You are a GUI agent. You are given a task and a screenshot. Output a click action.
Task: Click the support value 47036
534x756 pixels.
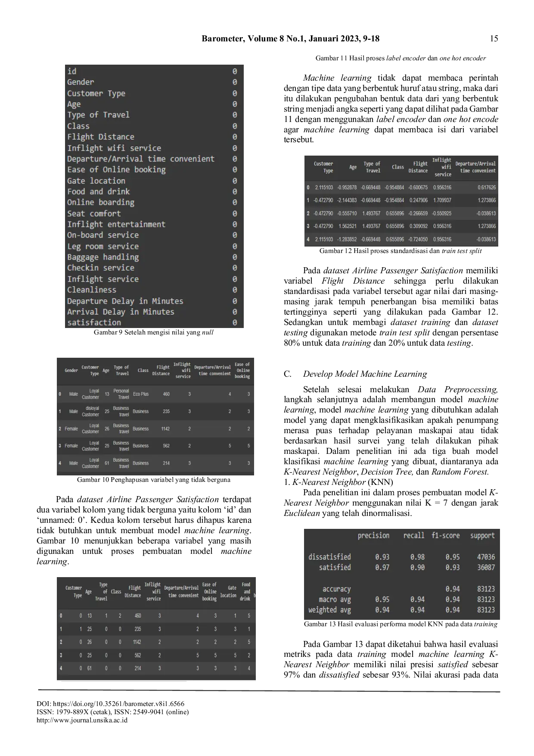pos(486,557)
